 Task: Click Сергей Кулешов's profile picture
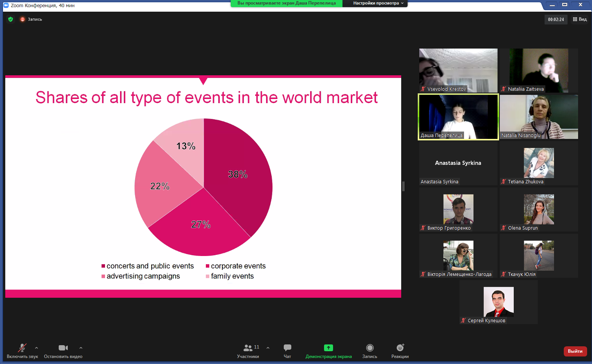tap(499, 302)
